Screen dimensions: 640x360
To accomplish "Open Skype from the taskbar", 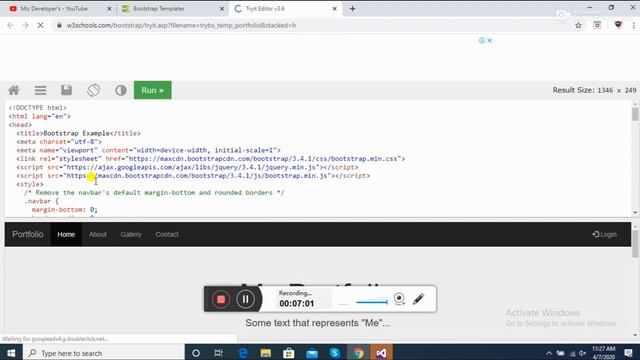I will (335, 353).
